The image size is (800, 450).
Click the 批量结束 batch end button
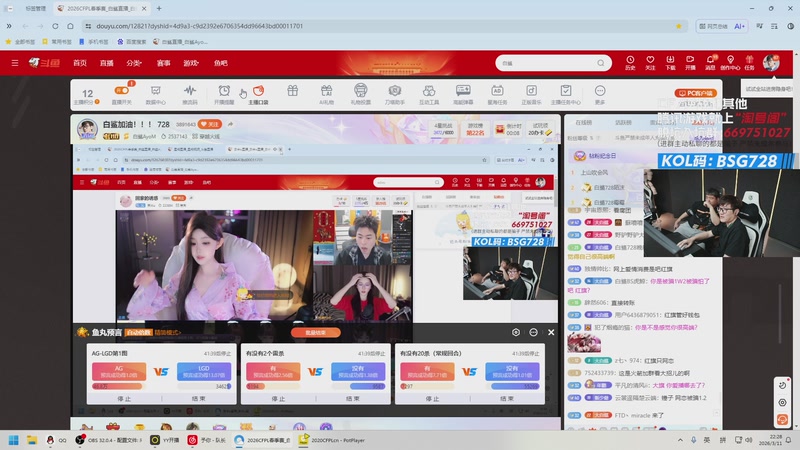(x=315, y=332)
